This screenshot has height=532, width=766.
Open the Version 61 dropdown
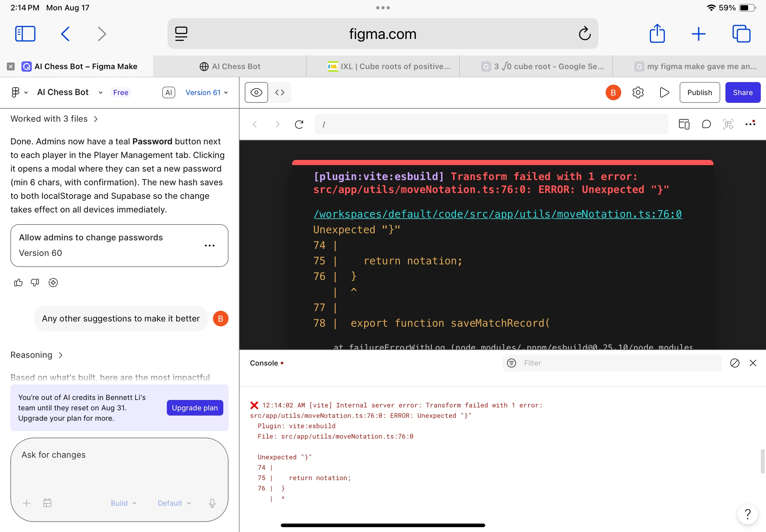click(x=207, y=92)
